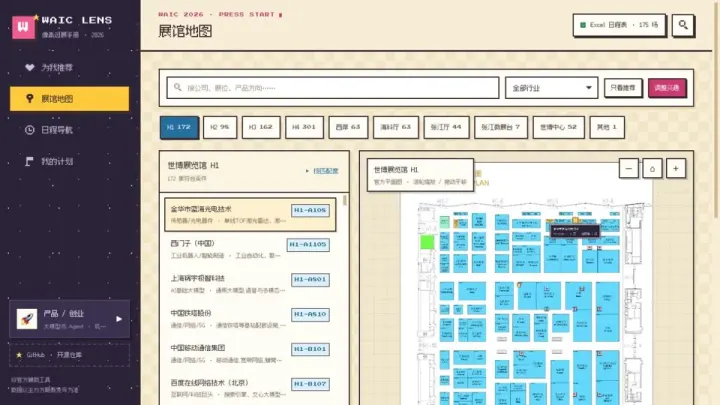Open 我的计划 flag menu item
This screenshot has width=720, height=405.
point(69,161)
